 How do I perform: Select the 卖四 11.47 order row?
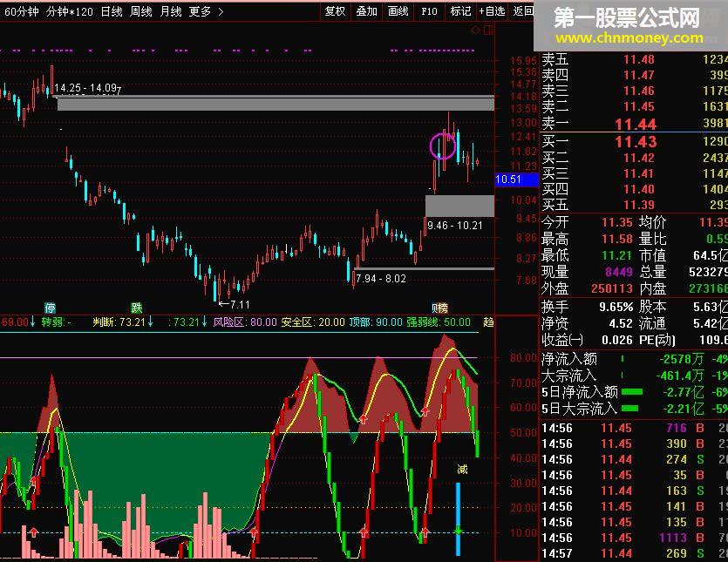coord(633,75)
